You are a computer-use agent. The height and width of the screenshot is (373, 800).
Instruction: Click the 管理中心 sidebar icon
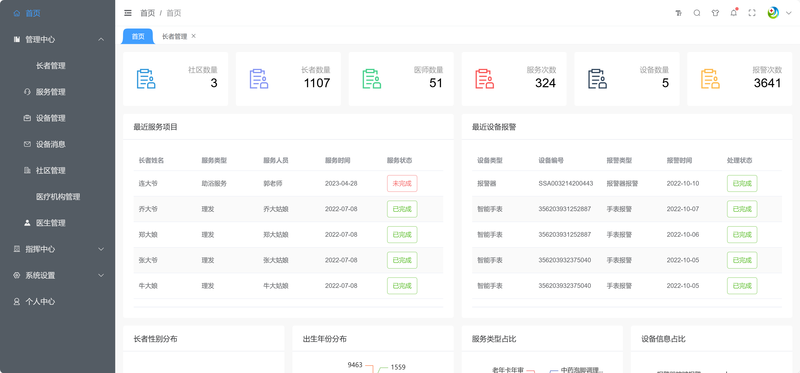point(17,39)
